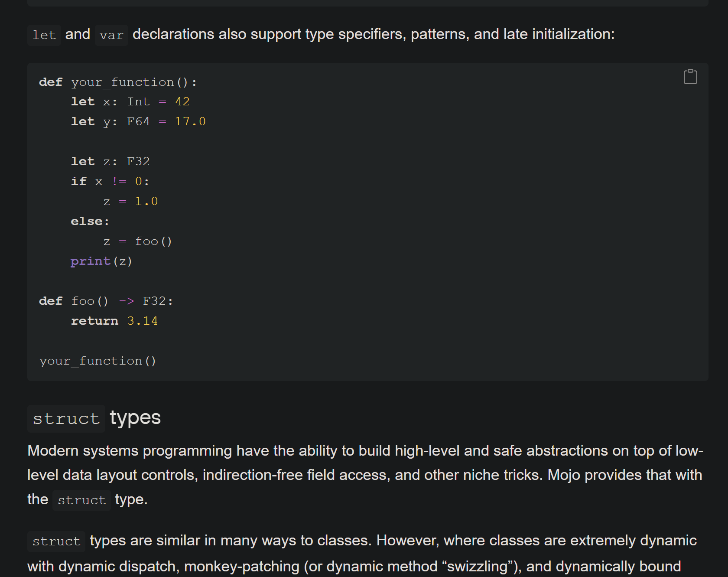Click code line 'if x != 0:'
The image size is (728, 577).
pyautogui.click(x=110, y=181)
